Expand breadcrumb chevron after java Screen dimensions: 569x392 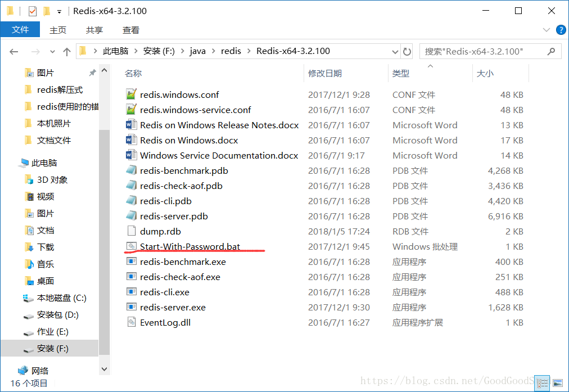pos(214,51)
